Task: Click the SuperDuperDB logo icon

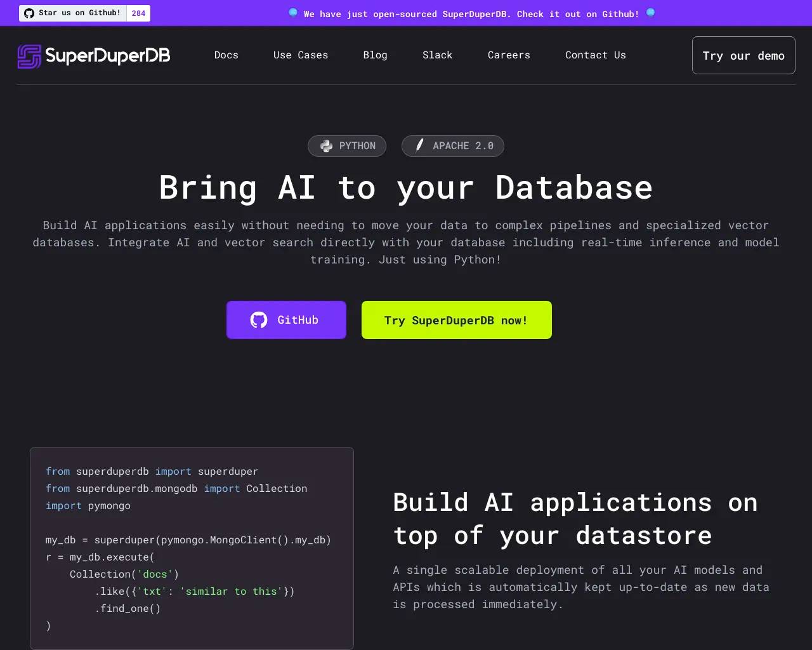Action: (29, 56)
